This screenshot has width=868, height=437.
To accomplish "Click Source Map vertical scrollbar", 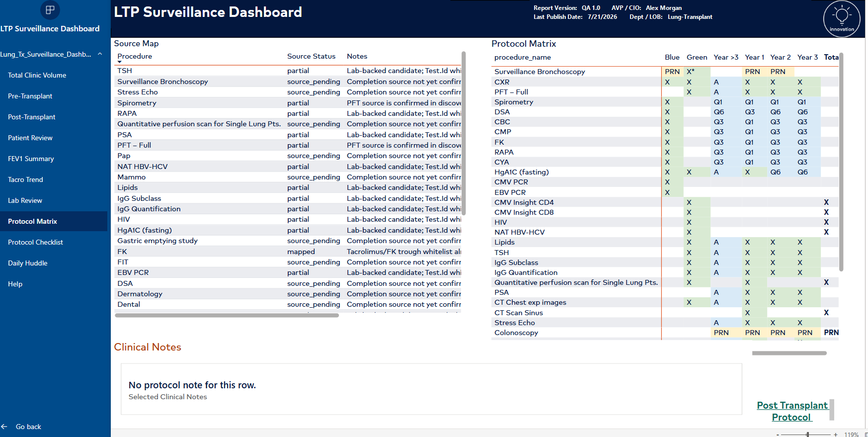I will tap(463, 133).
